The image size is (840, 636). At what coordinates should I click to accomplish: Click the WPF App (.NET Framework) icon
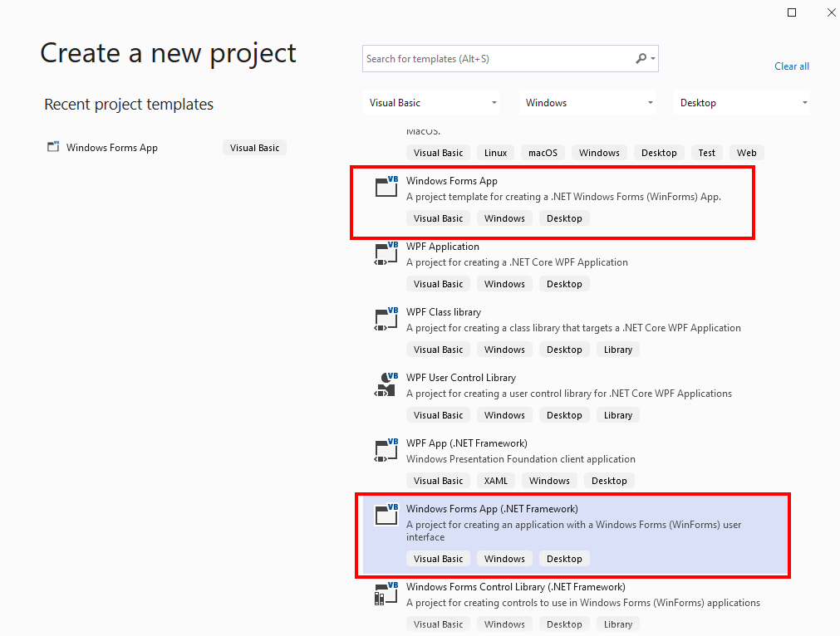386,450
